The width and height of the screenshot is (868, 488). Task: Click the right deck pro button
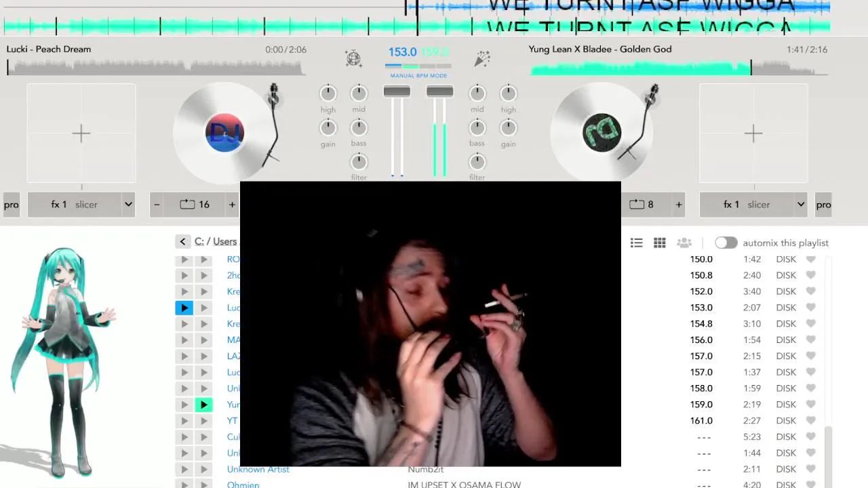pyautogui.click(x=823, y=204)
